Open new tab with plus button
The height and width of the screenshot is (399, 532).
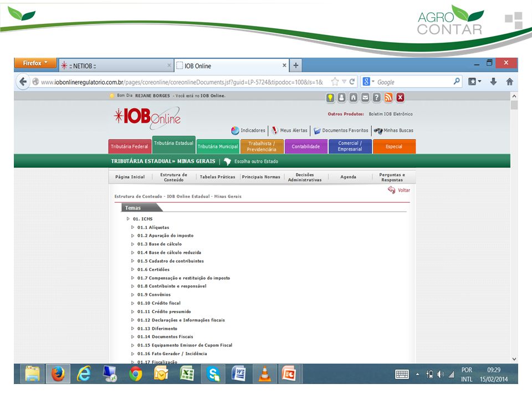296,65
